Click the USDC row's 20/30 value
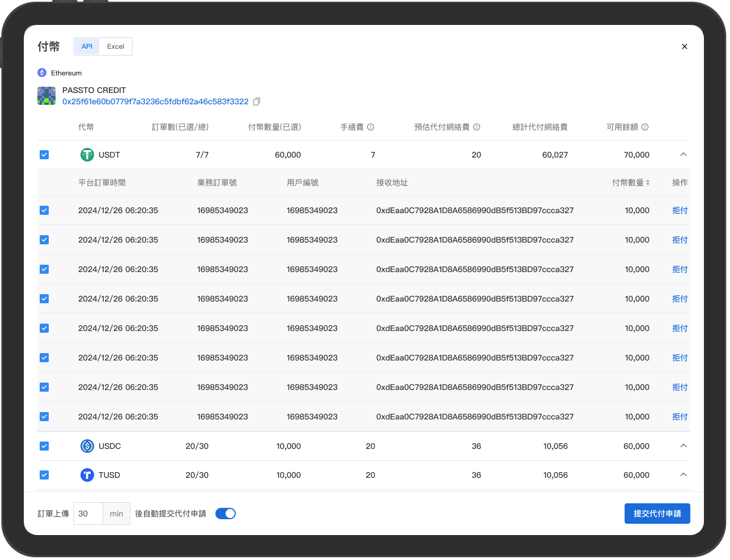 click(x=197, y=446)
